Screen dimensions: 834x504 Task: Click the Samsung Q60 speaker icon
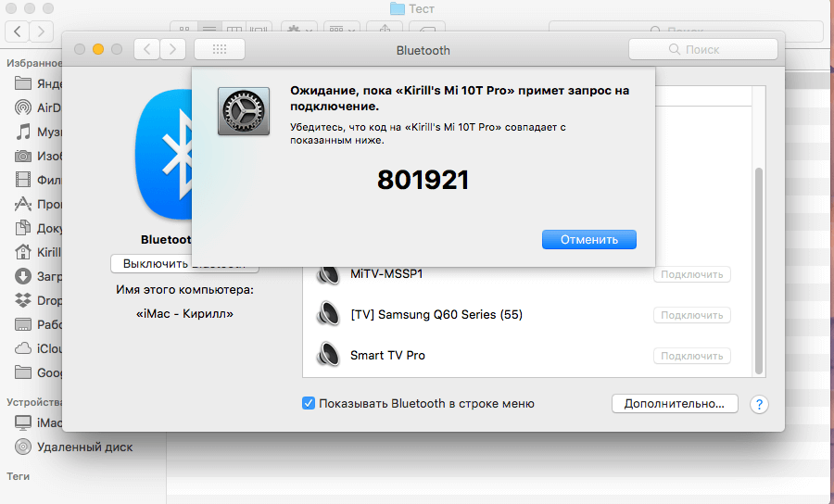328,314
